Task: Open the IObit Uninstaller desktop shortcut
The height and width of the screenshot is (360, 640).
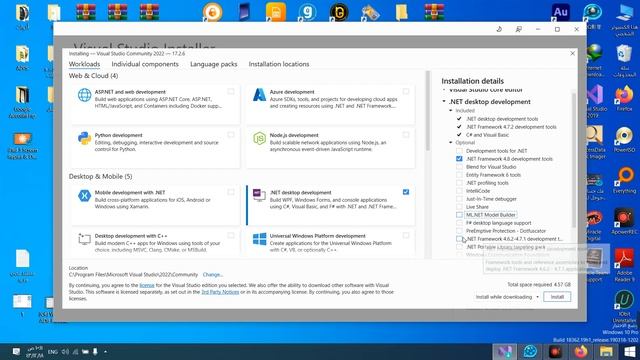Action: [x=624, y=306]
